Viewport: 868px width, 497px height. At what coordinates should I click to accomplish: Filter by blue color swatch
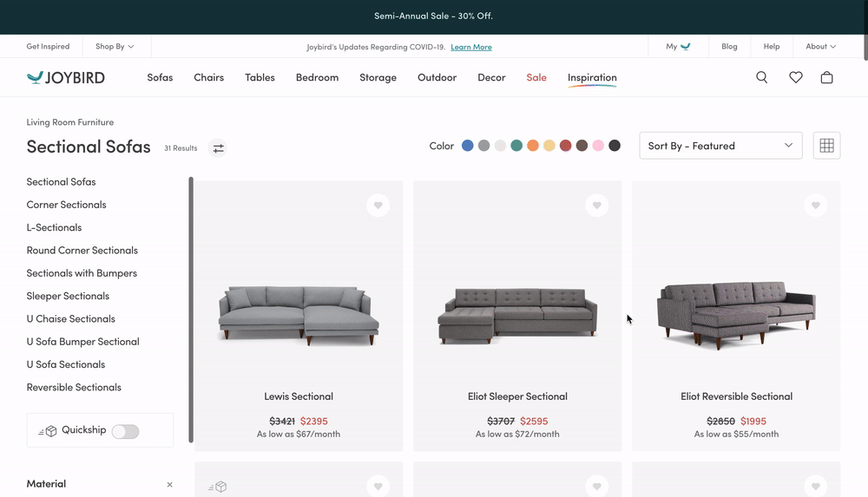468,146
